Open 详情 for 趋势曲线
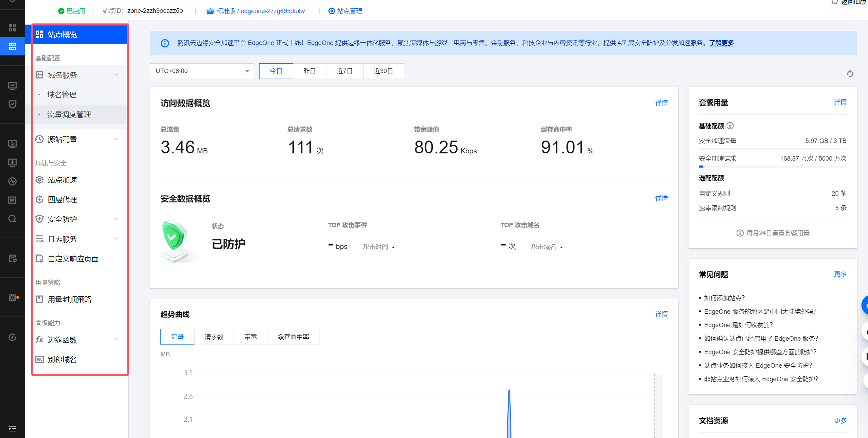The height and width of the screenshot is (438, 868). [x=661, y=314]
